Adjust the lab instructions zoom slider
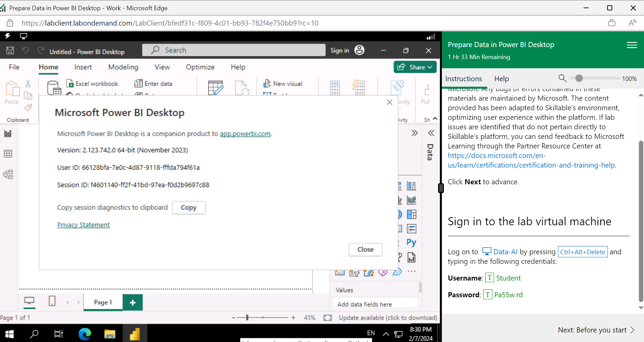This screenshot has width=644, height=342. pos(579,78)
